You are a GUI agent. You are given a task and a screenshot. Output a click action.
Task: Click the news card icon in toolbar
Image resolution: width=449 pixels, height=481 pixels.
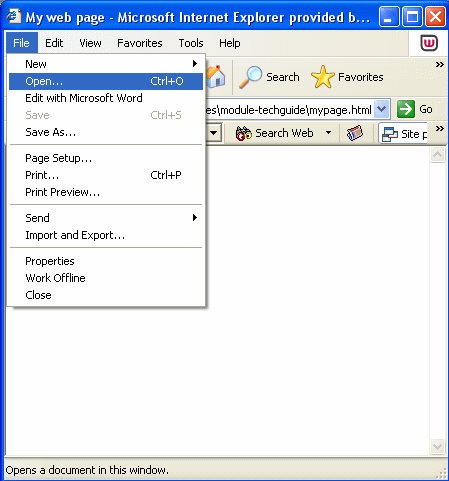tap(355, 133)
